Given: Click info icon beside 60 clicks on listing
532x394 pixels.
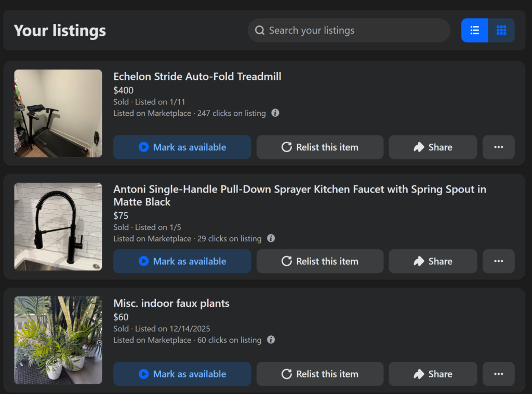Looking at the screenshot, I should [271, 340].
